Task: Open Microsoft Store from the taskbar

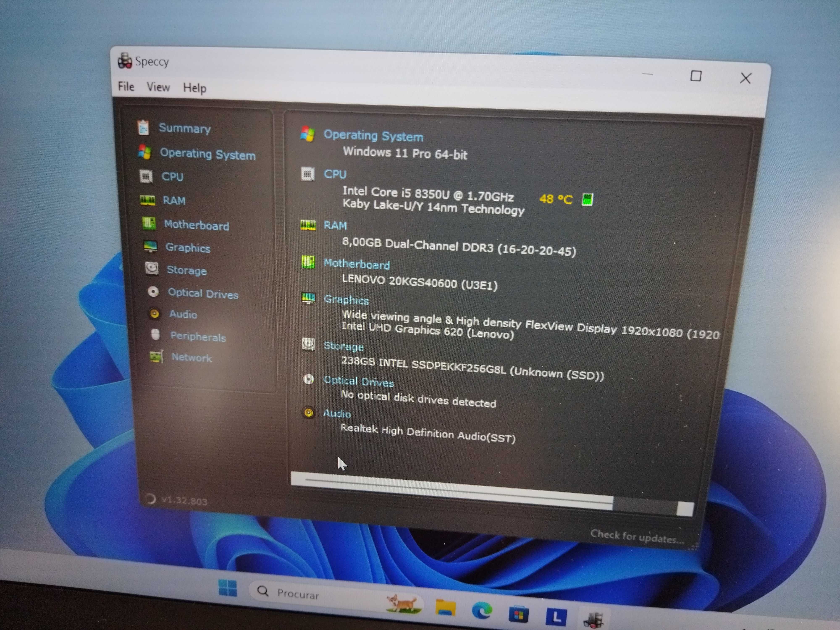Action: tap(518, 614)
